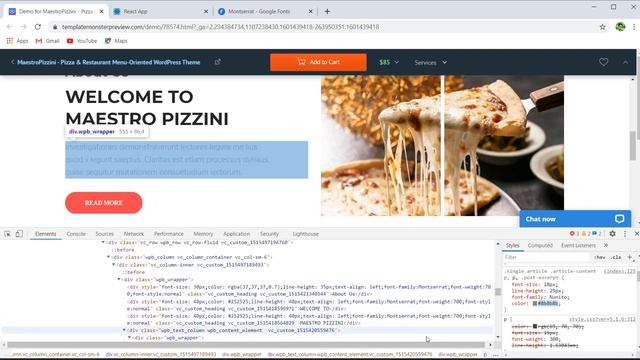Click the blue message count indicator

point(597,233)
